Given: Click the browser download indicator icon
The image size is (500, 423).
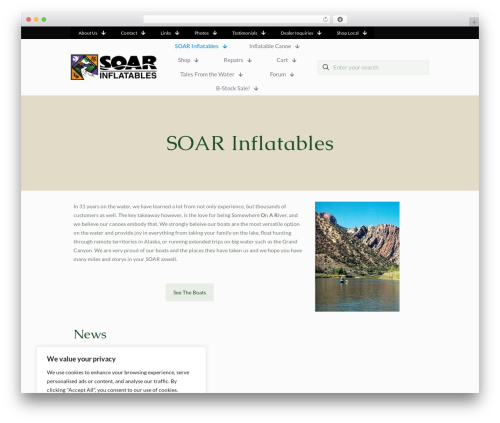Looking at the screenshot, I should pyautogui.click(x=340, y=19).
